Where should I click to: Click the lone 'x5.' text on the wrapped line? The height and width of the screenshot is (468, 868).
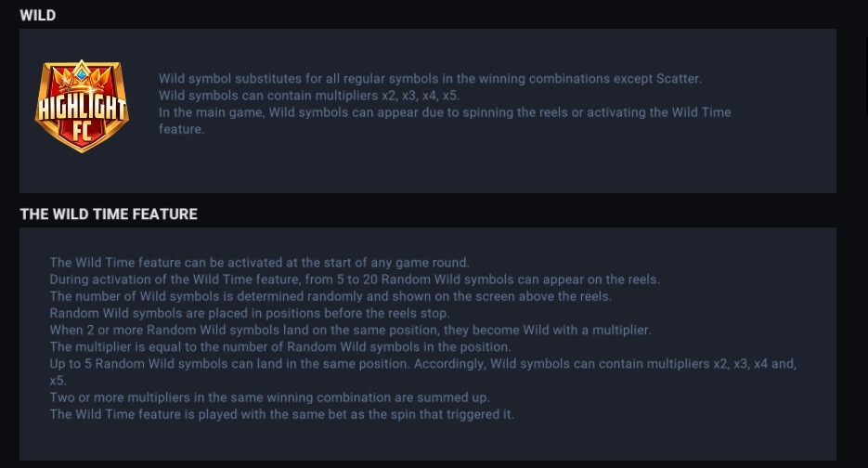click(58, 381)
